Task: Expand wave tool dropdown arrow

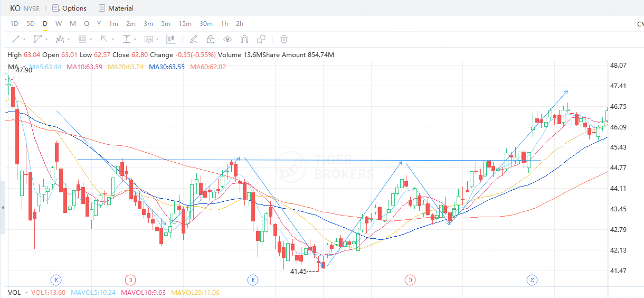Action: pyautogui.click(x=69, y=40)
